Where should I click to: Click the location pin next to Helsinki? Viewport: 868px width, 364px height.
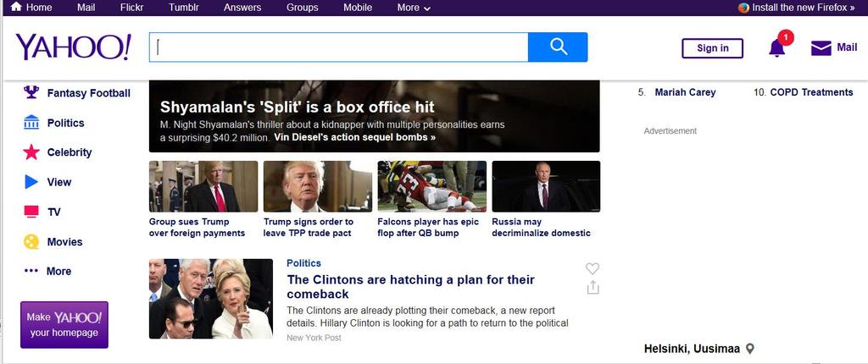tap(750, 349)
